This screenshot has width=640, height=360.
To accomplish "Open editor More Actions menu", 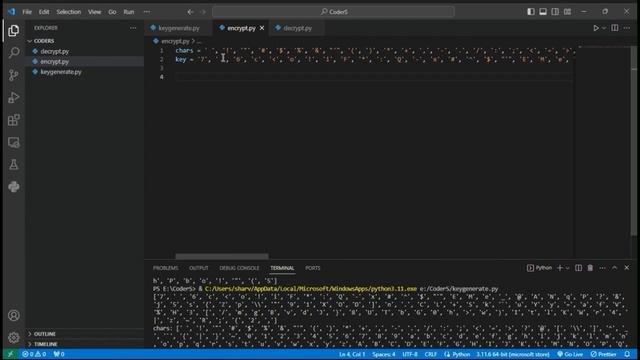I will 627,28.
